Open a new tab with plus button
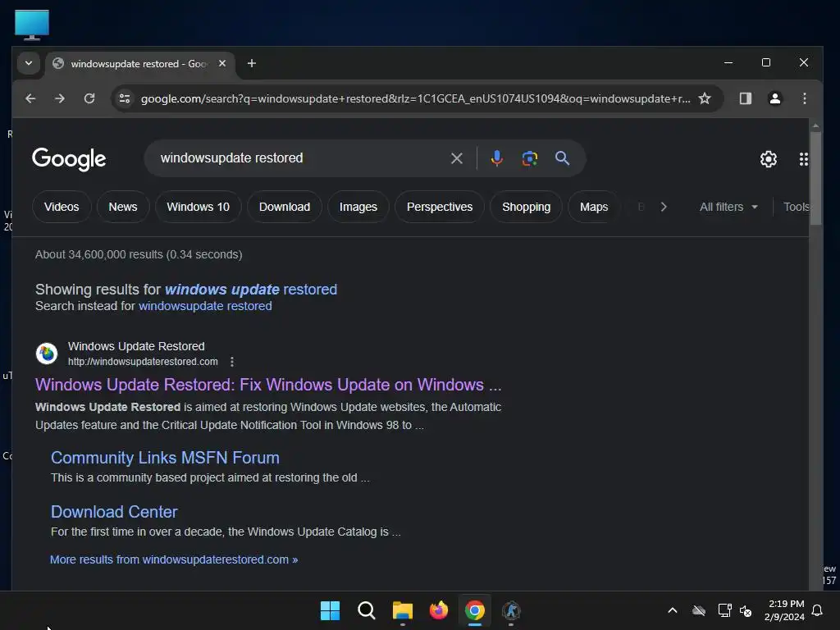Image resolution: width=840 pixels, height=630 pixels. click(251, 63)
